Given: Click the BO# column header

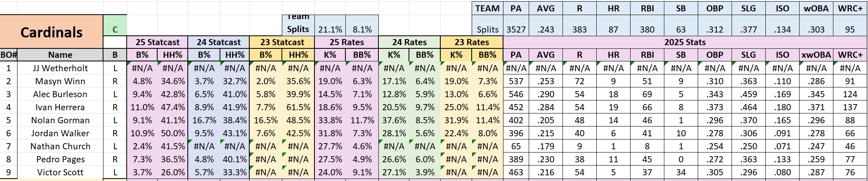Looking at the screenshot, I should pos(9,55).
